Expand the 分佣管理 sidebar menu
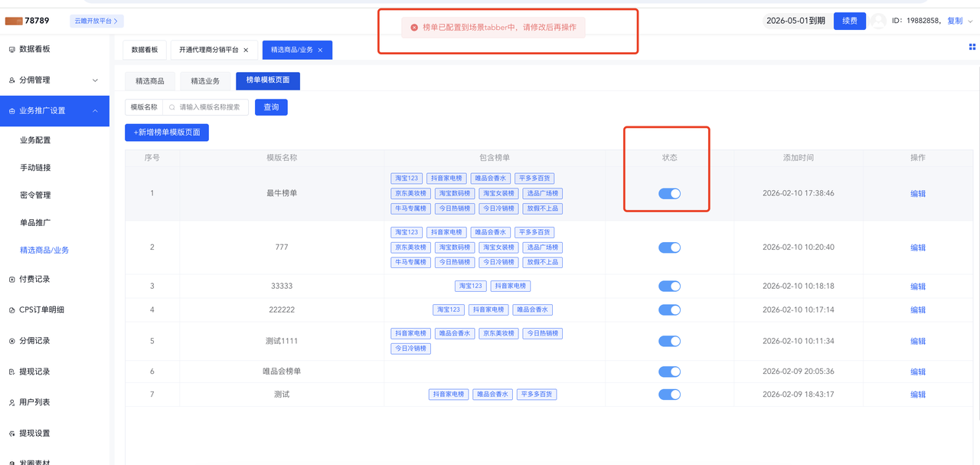980x465 pixels. [95, 80]
